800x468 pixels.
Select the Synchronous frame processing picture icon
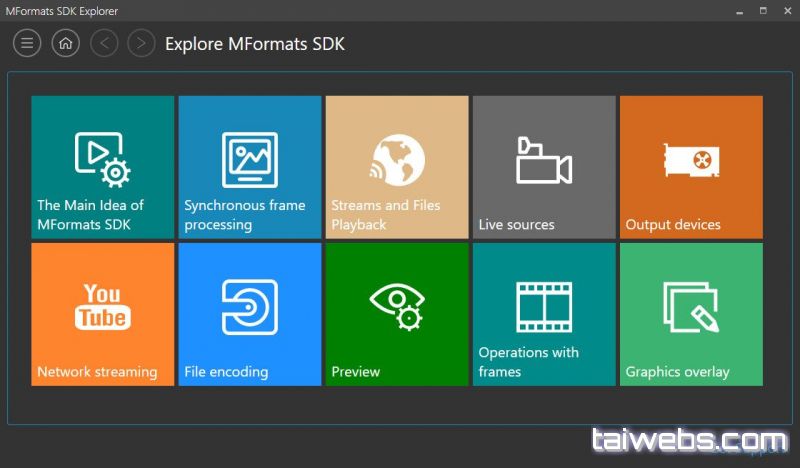[250, 159]
